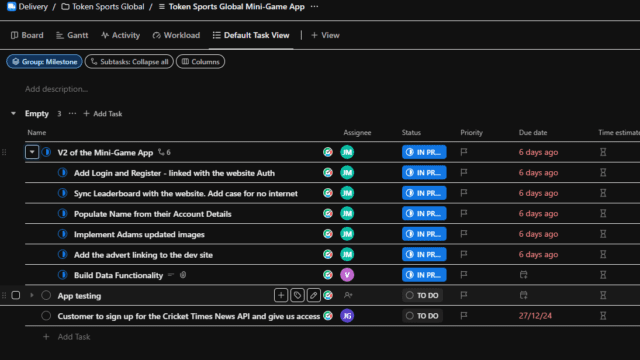Set priority flag on Add Login and Register row
Screen dimensions: 640x360
point(464,173)
